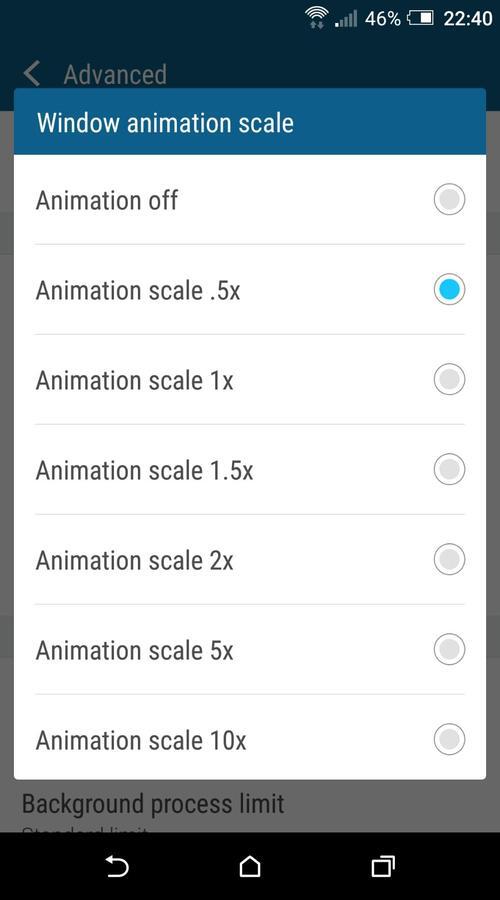Tap the Wi-Fi status icon
Viewport: 500px width, 900px height.
(316, 17)
